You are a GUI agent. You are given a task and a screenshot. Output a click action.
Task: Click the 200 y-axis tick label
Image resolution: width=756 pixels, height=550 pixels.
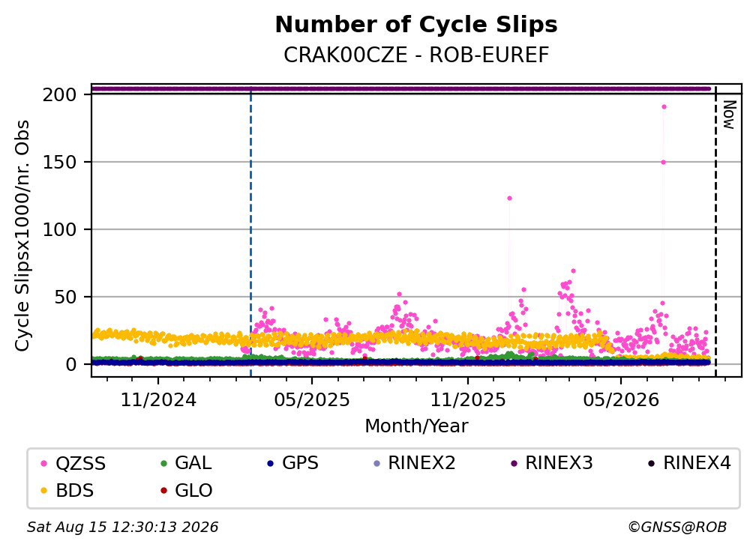click(59, 95)
